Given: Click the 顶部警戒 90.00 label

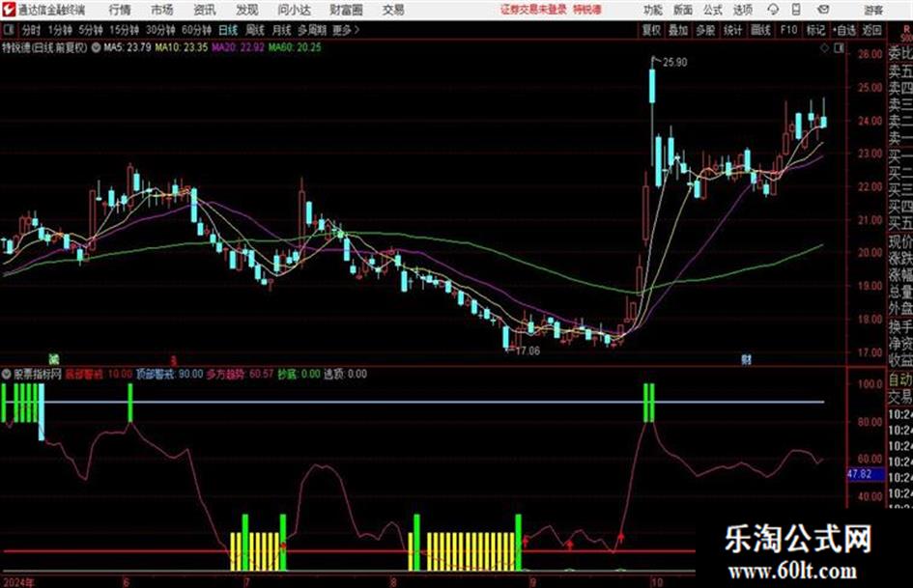Looking at the screenshot, I should pos(169,374).
